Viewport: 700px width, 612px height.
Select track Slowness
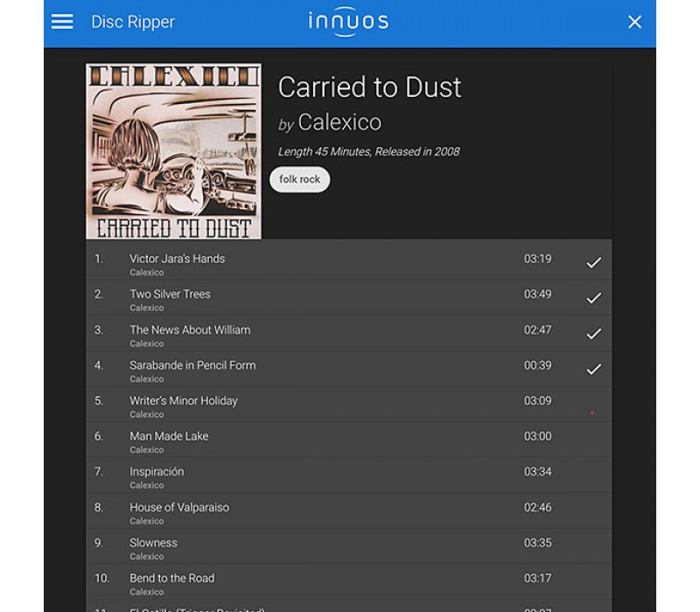(x=348, y=546)
